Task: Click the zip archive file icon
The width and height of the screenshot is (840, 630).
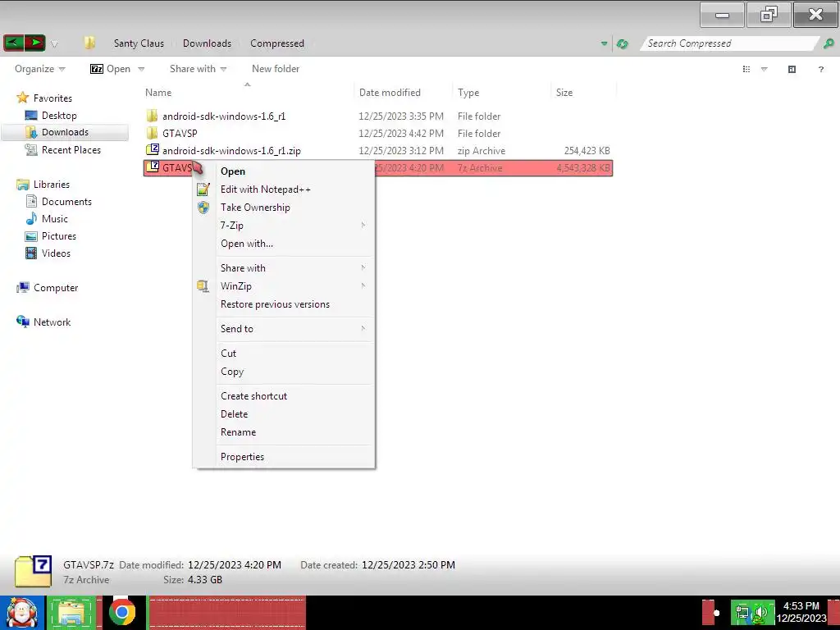Action: tap(153, 149)
